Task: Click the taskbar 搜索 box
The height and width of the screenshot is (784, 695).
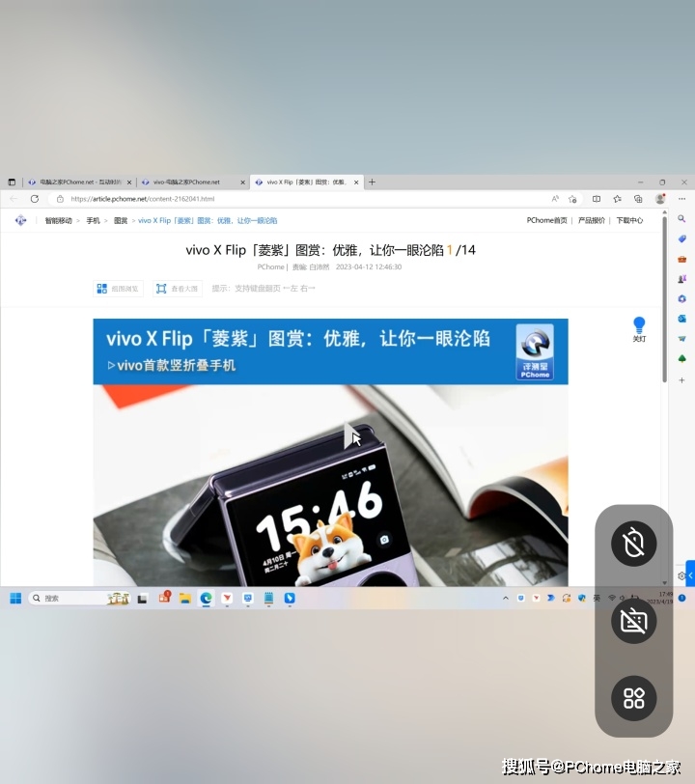Action: [80, 598]
